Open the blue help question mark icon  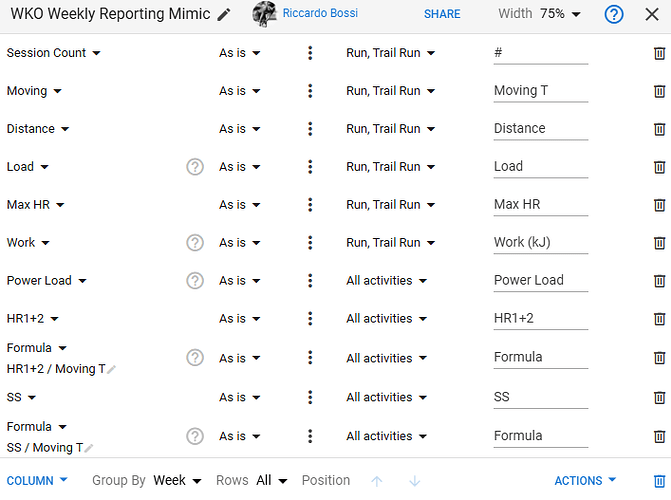(614, 14)
